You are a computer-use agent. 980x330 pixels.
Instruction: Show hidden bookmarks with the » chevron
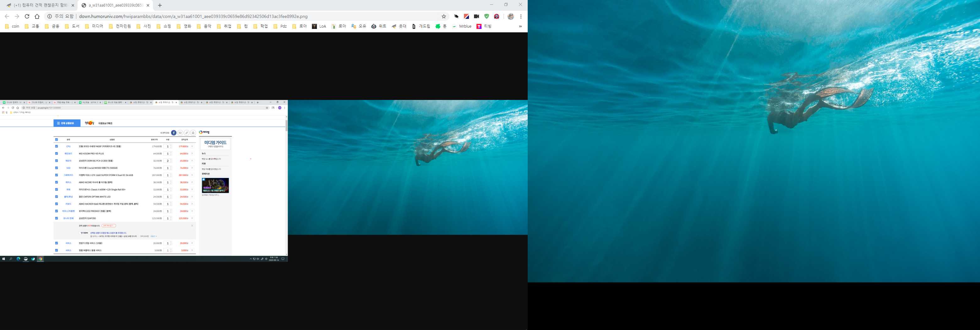[520, 26]
